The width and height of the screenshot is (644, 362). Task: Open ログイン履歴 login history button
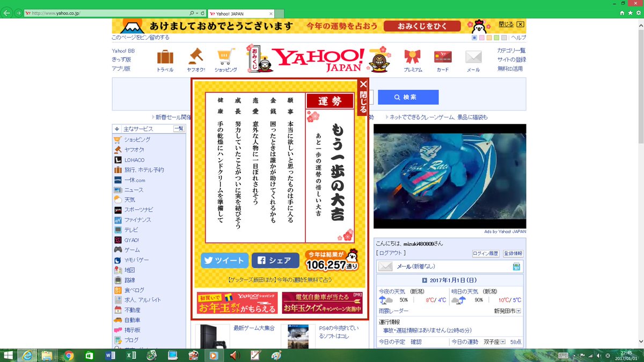click(486, 253)
